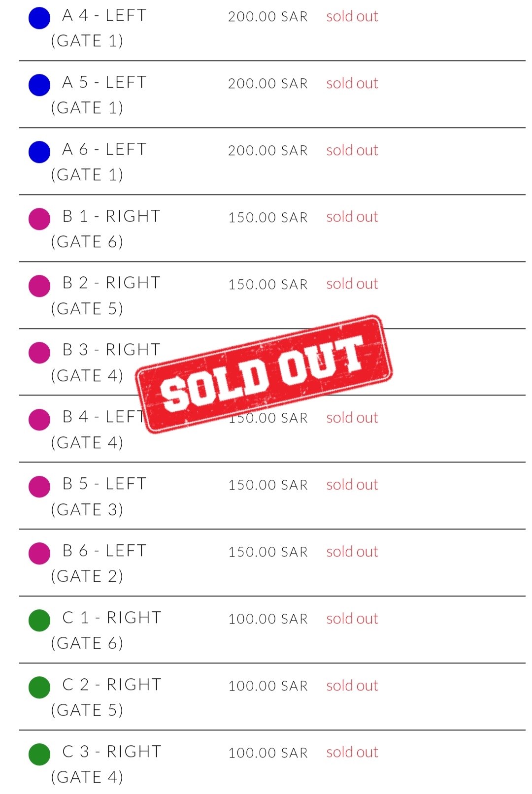Click sold out link for B 6 - LEFT
This screenshot has width=532, height=794.
click(352, 552)
